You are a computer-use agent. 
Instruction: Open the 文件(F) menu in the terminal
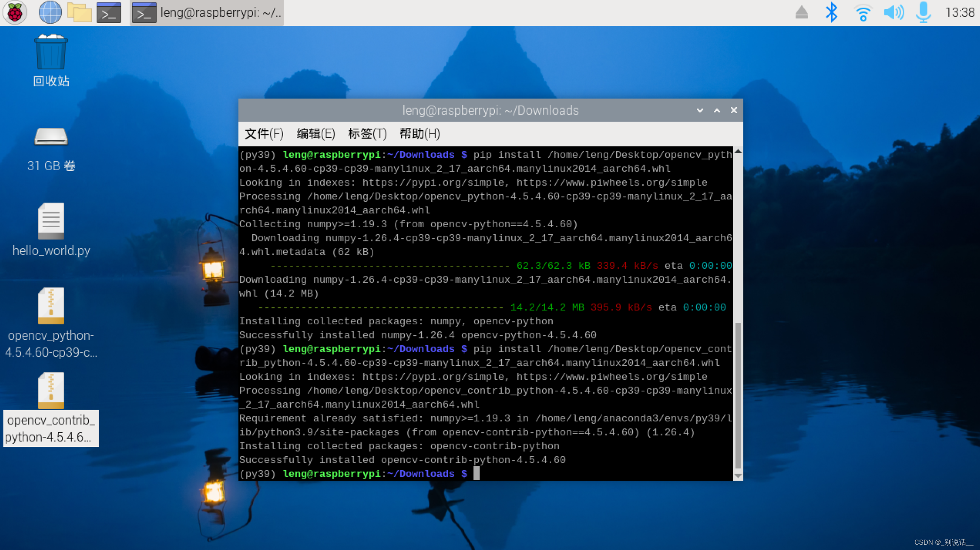(x=263, y=133)
